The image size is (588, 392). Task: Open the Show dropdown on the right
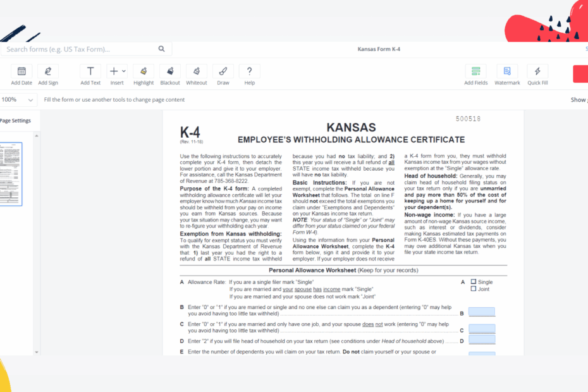(580, 99)
